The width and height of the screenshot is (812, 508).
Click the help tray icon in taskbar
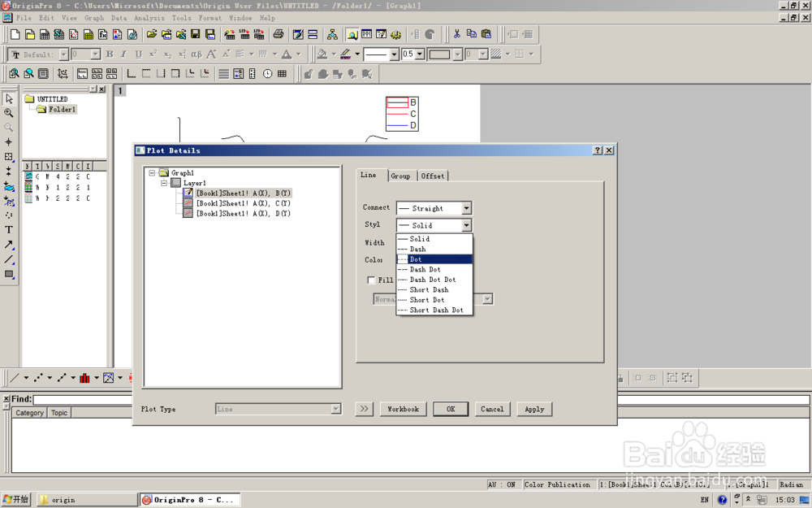point(722,500)
